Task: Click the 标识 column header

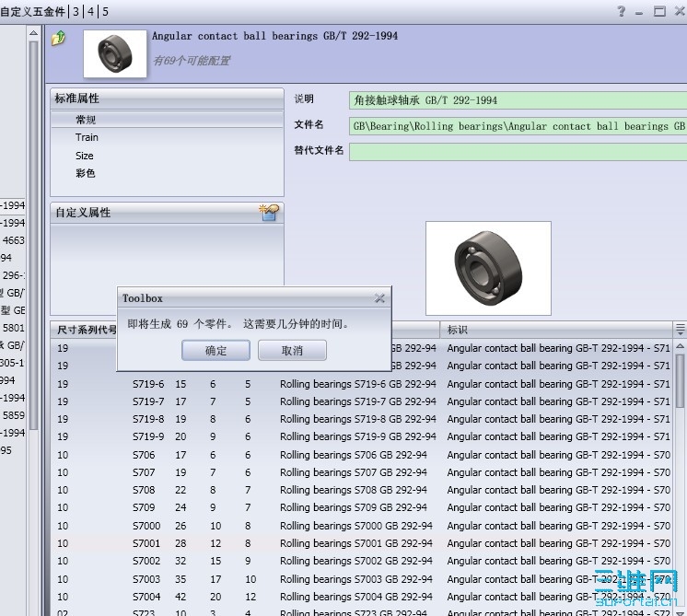Action: click(x=556, y=330)
